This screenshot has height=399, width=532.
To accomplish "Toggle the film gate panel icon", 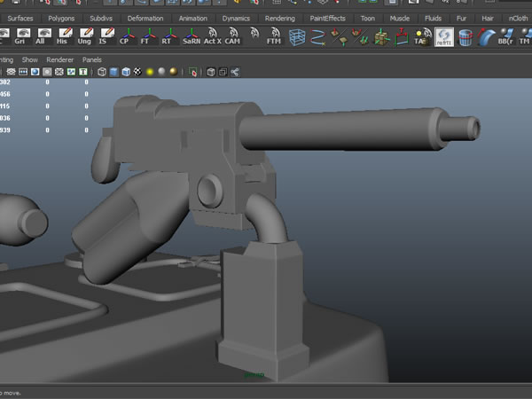I will pyautogui.click(x=23, y=72).
